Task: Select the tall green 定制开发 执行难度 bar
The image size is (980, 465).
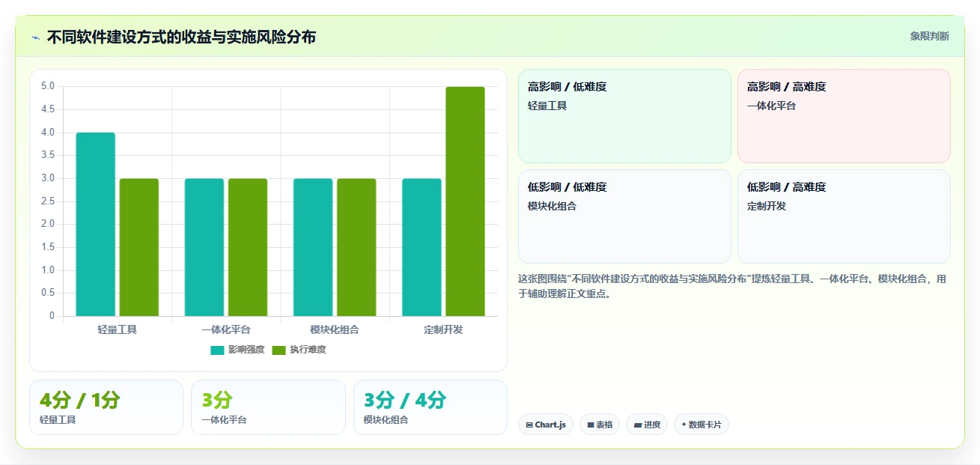Action: coord(465,201)
